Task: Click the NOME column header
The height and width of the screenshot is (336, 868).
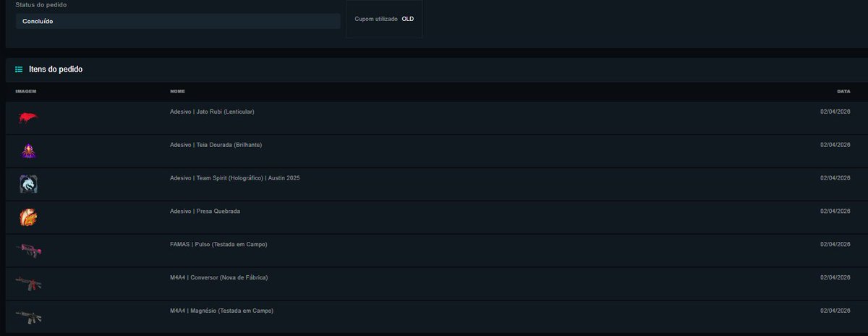Action: (x=177, y=91)
